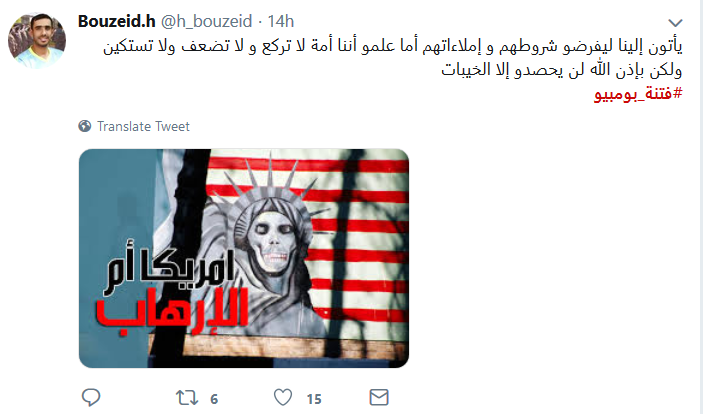Open the Bouzeid.h display name link

117,21
